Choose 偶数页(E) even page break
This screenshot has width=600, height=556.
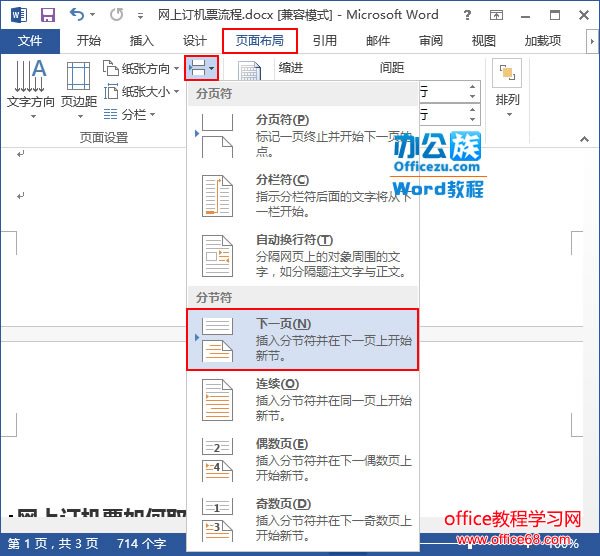pyautogui.click(x=303, y=460)
